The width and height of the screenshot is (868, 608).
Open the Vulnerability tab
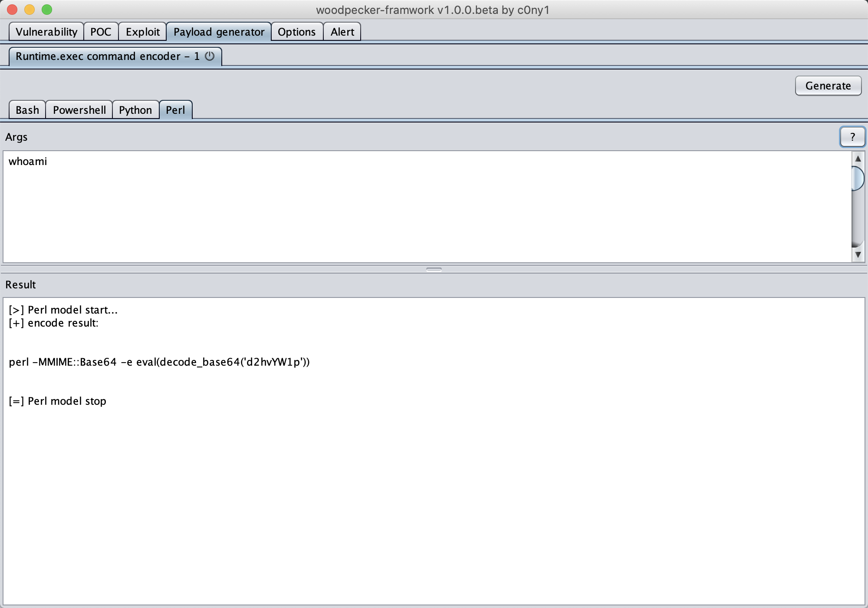click(46, 32)
